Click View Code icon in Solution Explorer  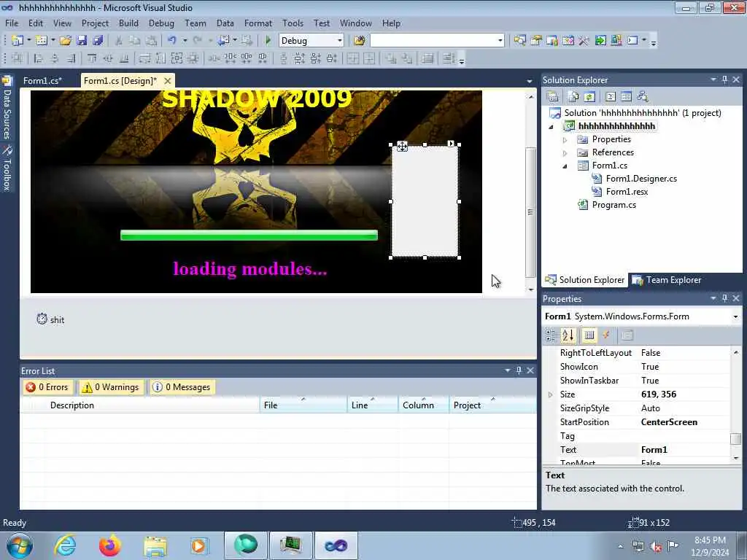611,97
